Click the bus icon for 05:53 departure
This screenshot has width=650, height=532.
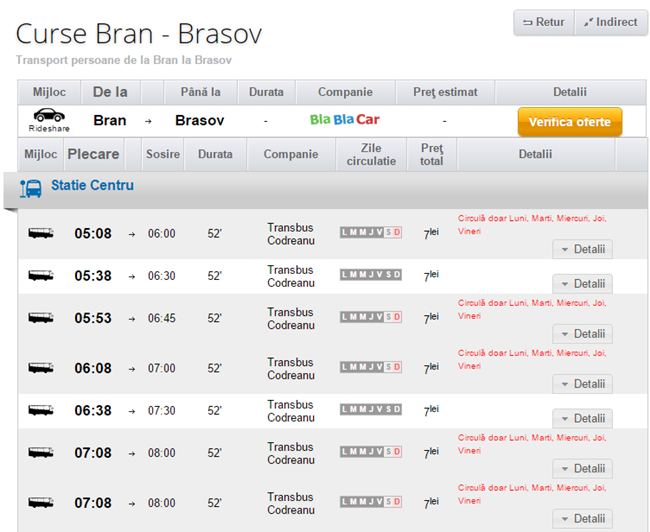[x=41, y=318]
